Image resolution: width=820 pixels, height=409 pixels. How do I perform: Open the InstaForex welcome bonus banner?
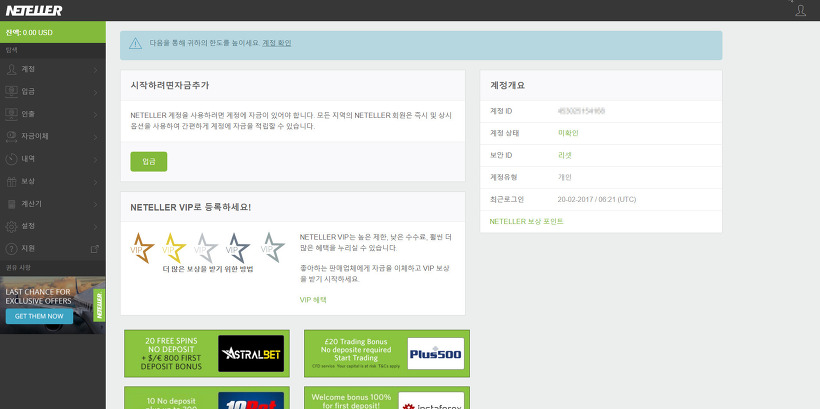click(x=387, y=397)
